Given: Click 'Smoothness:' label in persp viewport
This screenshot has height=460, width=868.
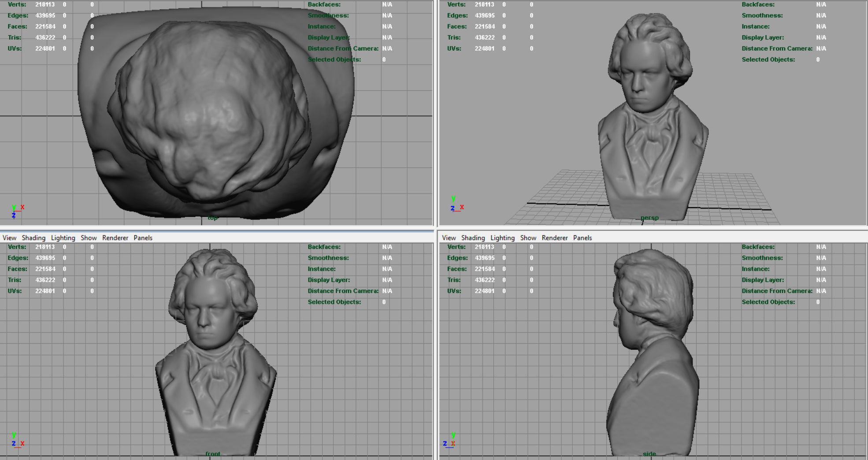Looking at the screenshot, I should coord(762,15).
